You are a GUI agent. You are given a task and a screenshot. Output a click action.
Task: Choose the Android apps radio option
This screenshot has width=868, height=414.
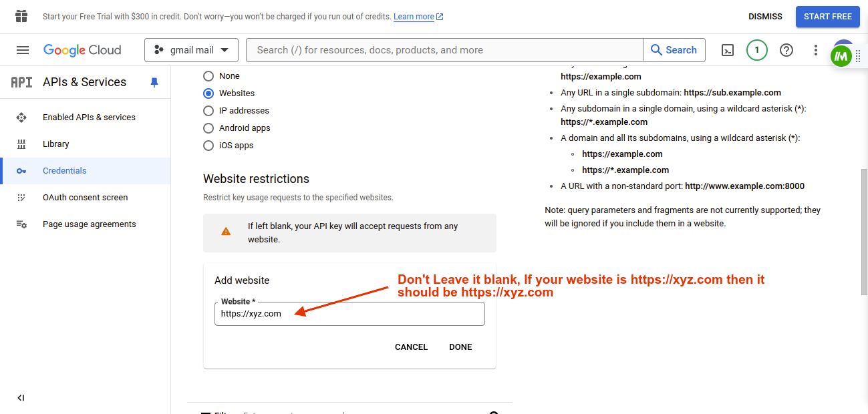208,128
